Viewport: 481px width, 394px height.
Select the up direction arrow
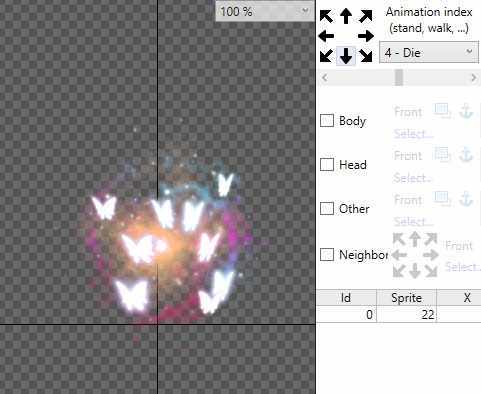click(346, 16)
